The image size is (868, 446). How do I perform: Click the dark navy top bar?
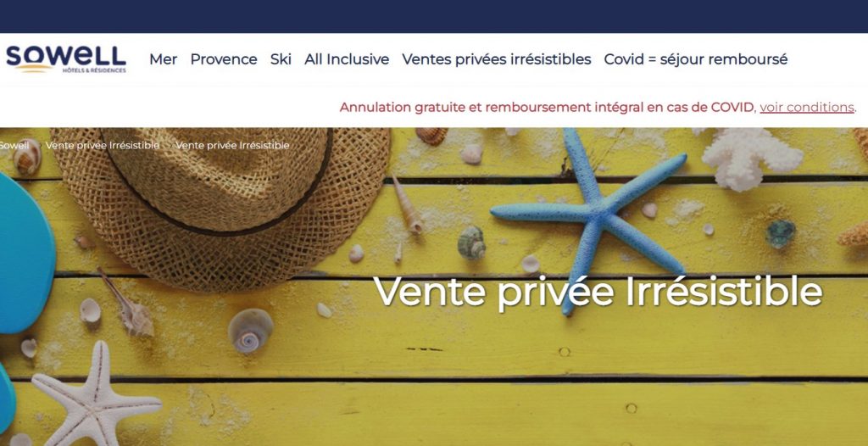[434, 17]
